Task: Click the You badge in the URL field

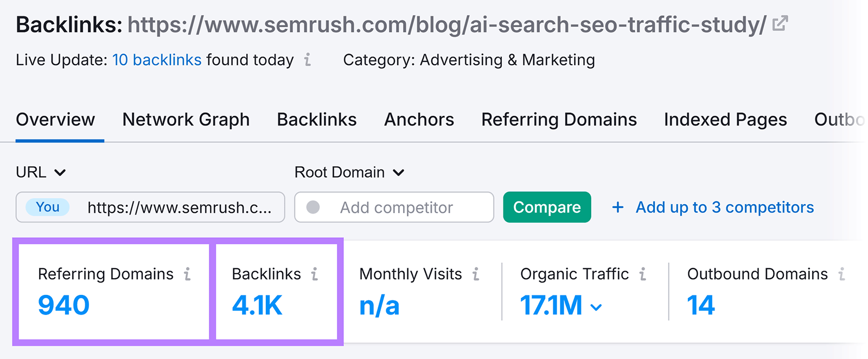Action: coord(47,207)
